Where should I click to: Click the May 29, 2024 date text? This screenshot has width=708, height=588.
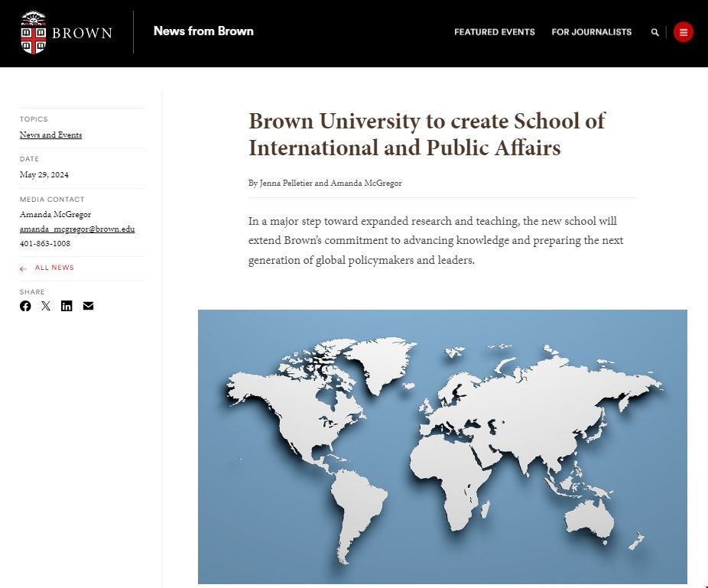click(x=44, y=174)
